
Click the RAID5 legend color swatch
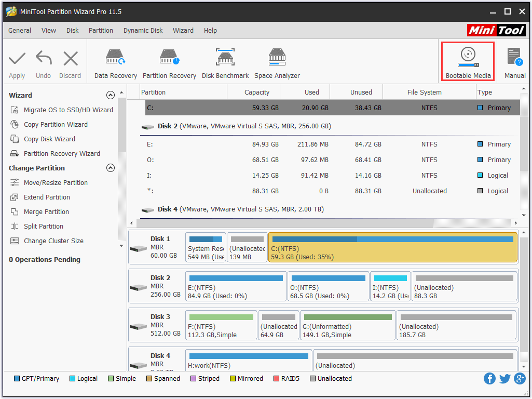pyautogui.click(x=276, y=378)
